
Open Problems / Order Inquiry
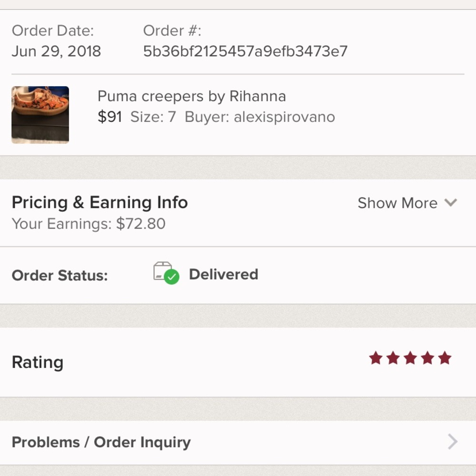tap(101, 442)
